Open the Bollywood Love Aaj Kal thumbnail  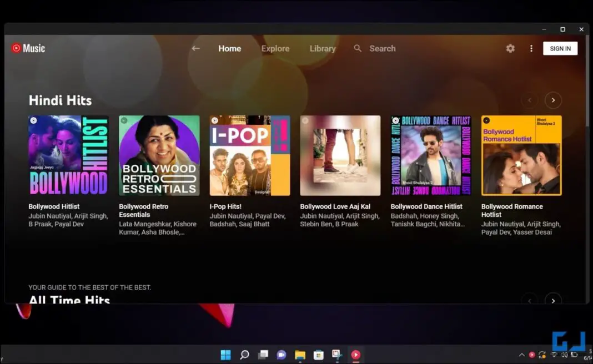click(x=340, y=155)
